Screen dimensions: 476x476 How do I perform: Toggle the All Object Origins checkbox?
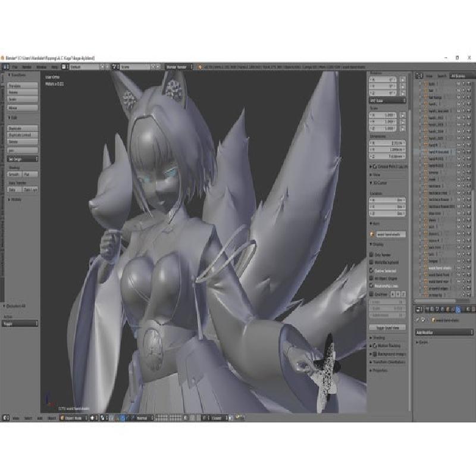click(x=371, y=278)
